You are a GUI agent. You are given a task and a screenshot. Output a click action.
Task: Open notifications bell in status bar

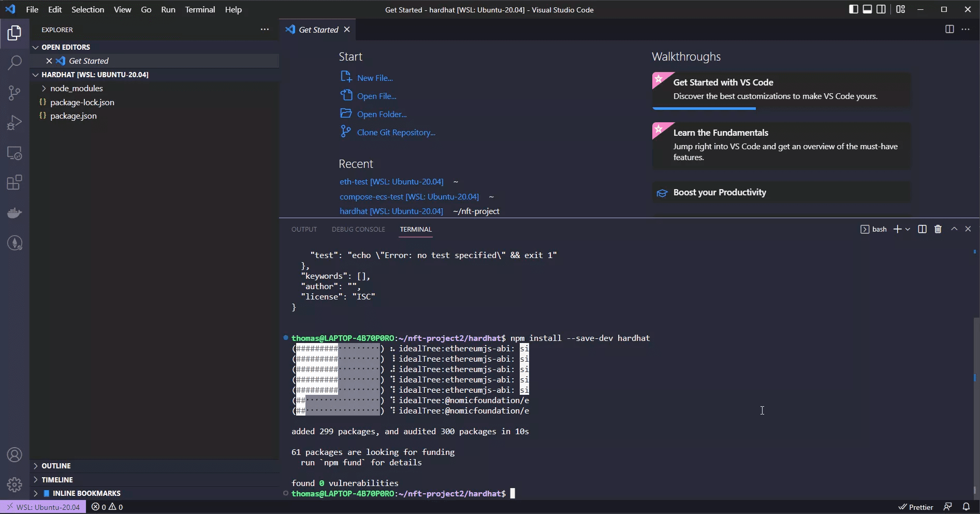tap(966, 507)
